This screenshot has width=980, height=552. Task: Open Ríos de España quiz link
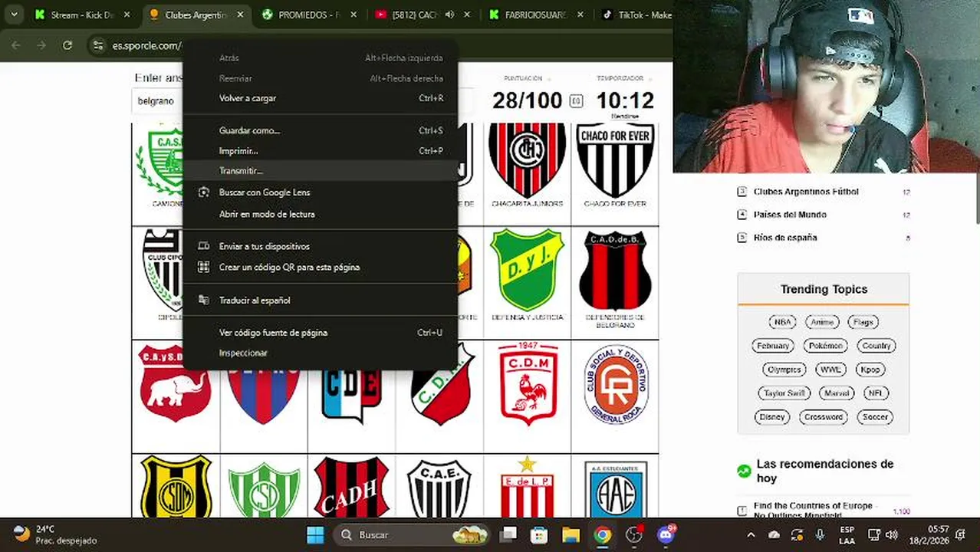coord(785,238)
